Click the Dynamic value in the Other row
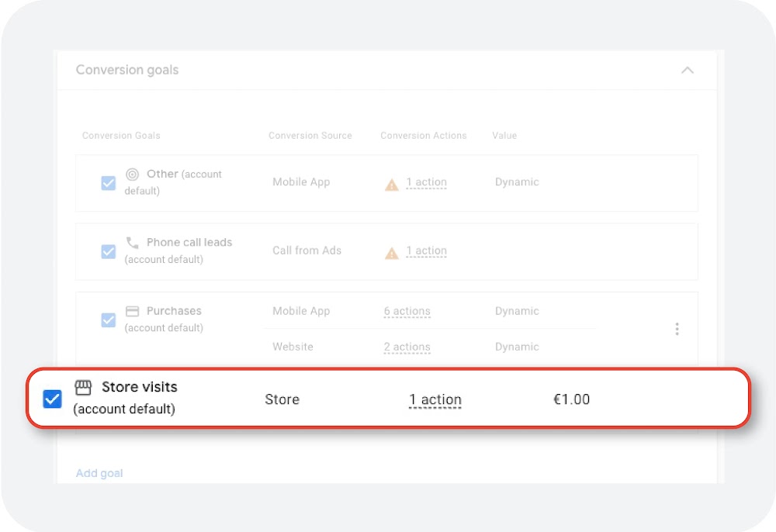Viewport: 776px width, 532px height. [517, 181]
